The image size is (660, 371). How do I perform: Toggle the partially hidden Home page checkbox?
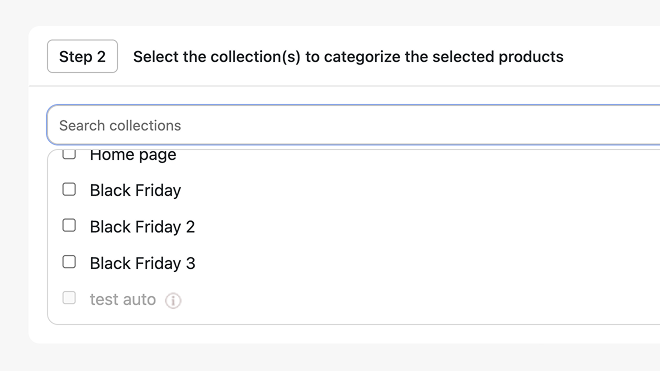(x=69, y=155)
